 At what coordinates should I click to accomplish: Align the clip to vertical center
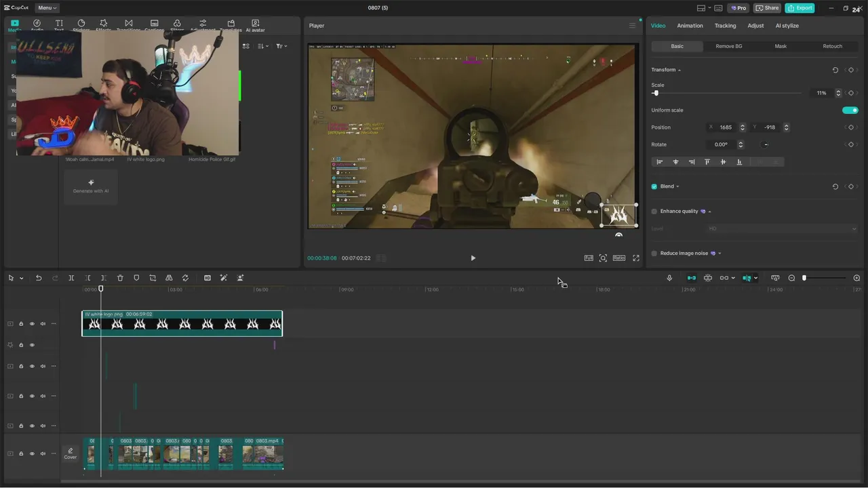point(723,162)
